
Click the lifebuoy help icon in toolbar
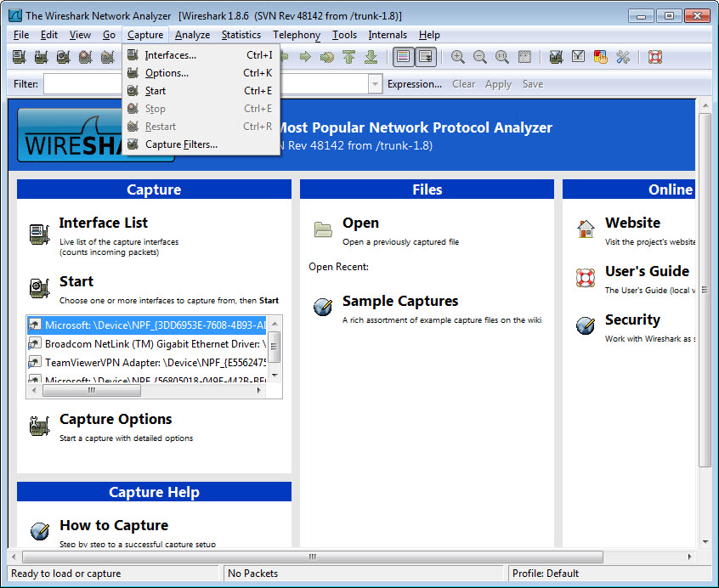654,57
